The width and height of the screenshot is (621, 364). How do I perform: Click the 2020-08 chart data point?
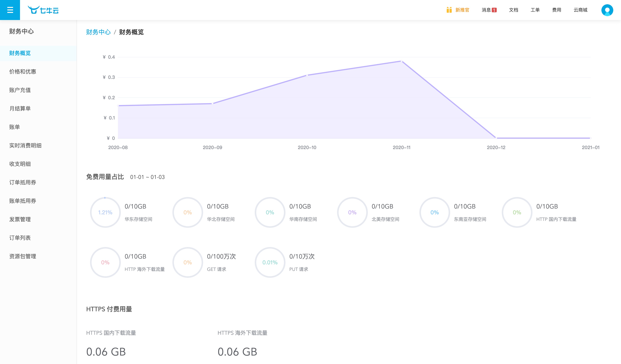(x=118, y=106)
